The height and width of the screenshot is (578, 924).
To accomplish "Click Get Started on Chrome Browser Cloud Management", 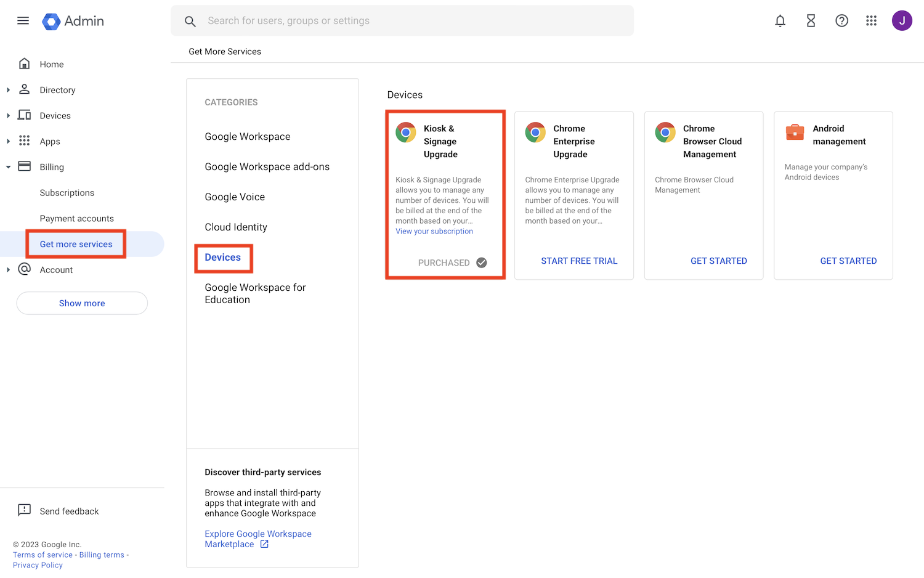I will (719, 261).
